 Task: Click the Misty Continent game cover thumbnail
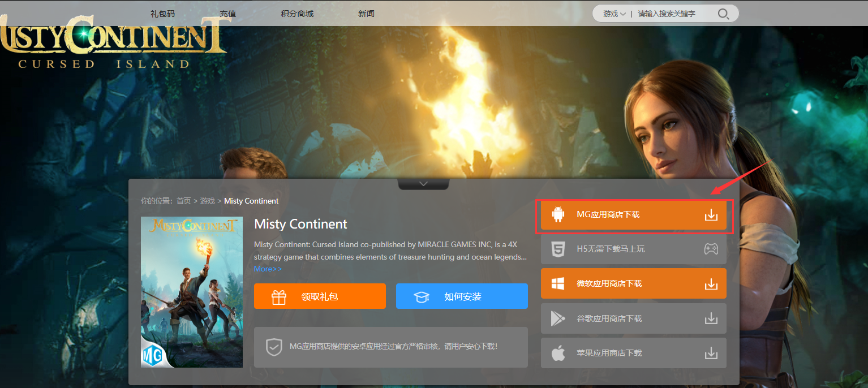point(192,292)
